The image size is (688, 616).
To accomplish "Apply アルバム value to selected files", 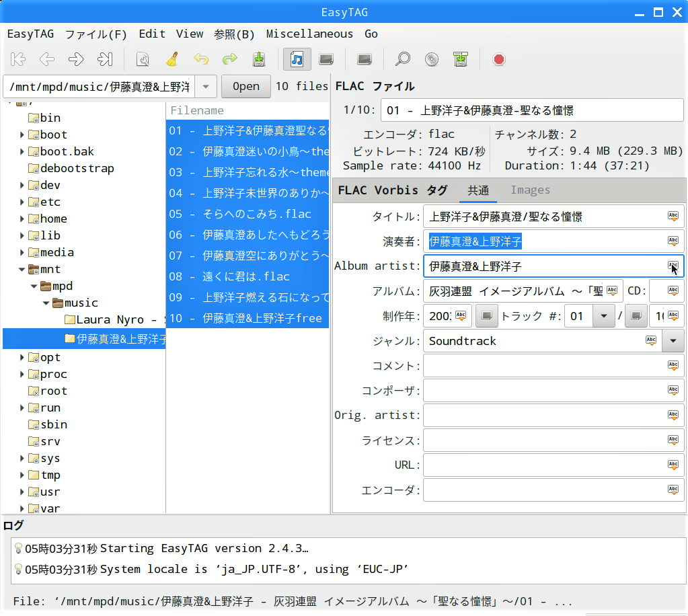I will [612, 291].
